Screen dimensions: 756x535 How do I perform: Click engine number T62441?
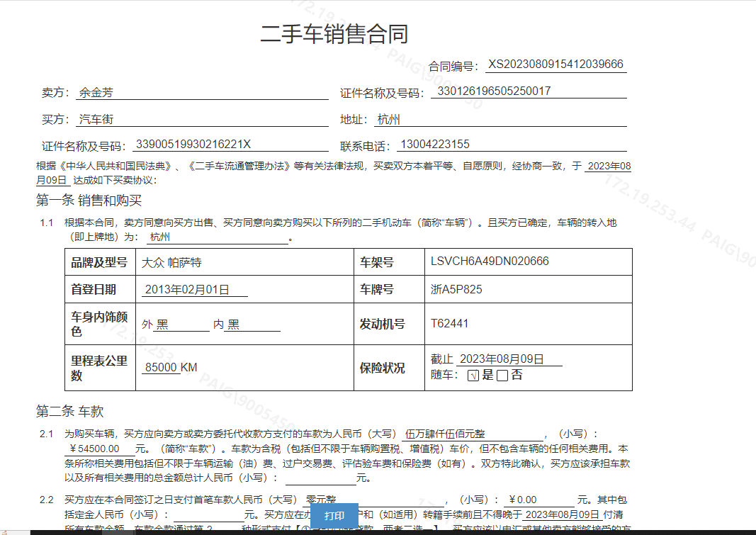tap(449, 323)
